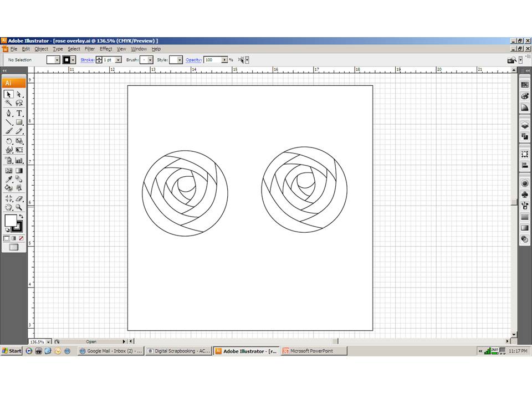The width and height of the screenshot is (532, 399).
Task: Set paint mode to Color
Action: point(7,238)
